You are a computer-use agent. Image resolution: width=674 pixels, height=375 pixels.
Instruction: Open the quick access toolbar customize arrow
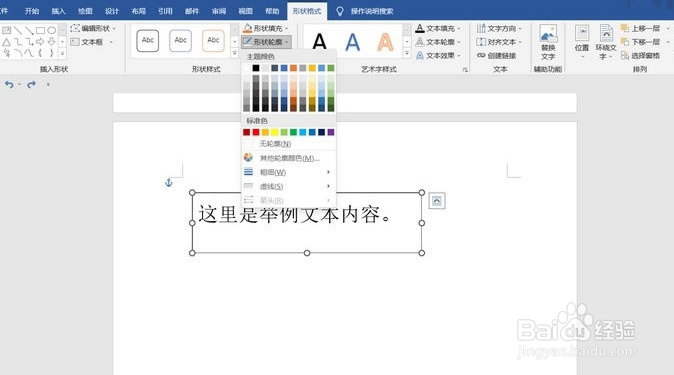point(48,84)
